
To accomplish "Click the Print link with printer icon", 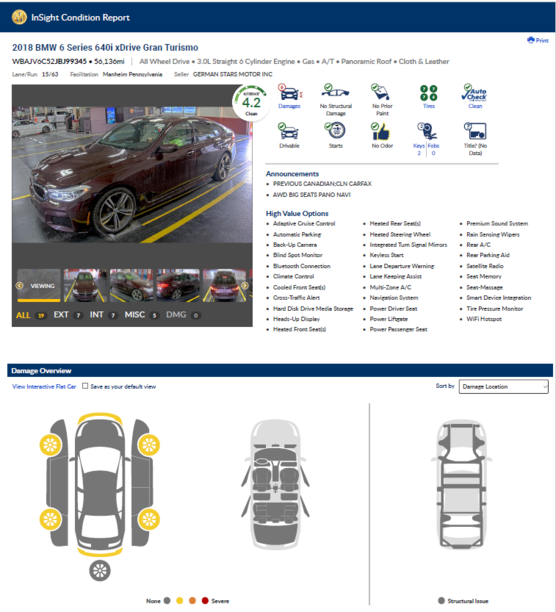I will [x=538, y=40].
